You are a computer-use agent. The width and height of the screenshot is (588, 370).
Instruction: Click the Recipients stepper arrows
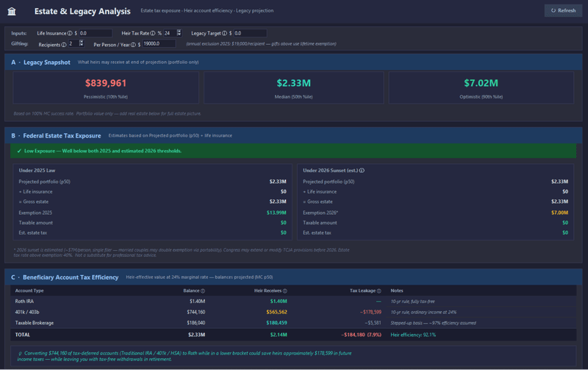81,43
